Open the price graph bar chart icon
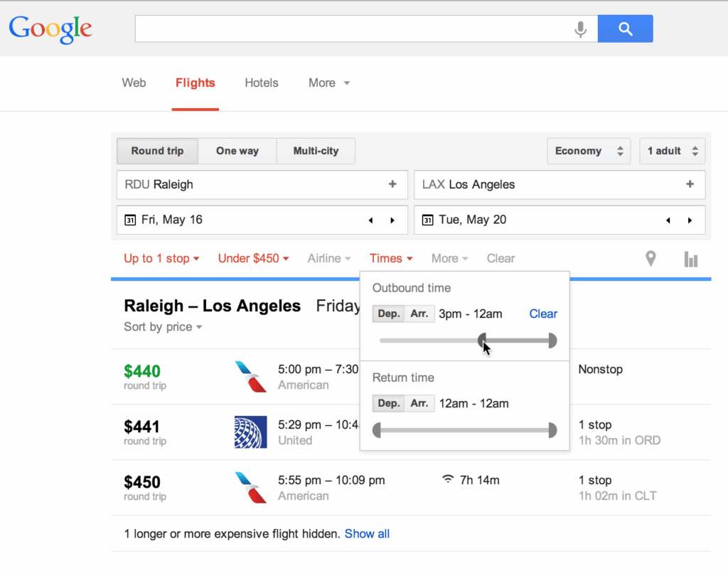The width and height of the screenshot is (728, 573). [691, 259]
